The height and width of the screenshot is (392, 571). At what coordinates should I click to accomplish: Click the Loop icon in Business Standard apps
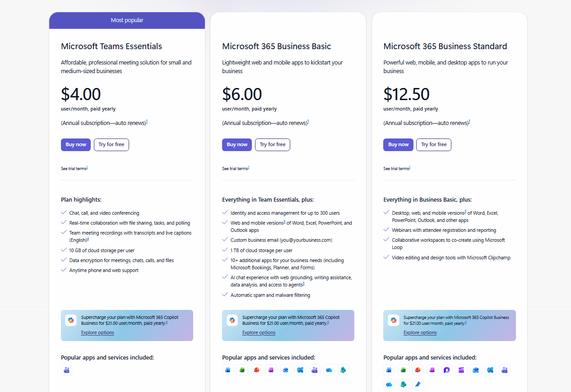tap(447, 370)
